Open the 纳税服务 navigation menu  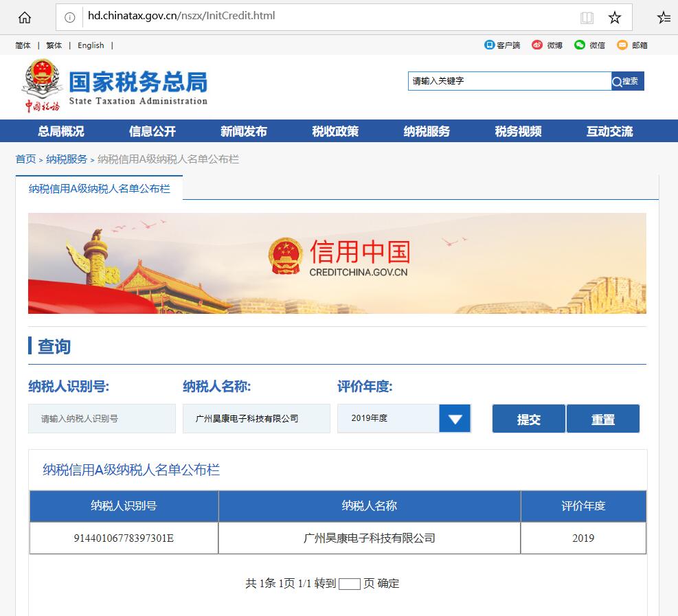tap(427, 131)
